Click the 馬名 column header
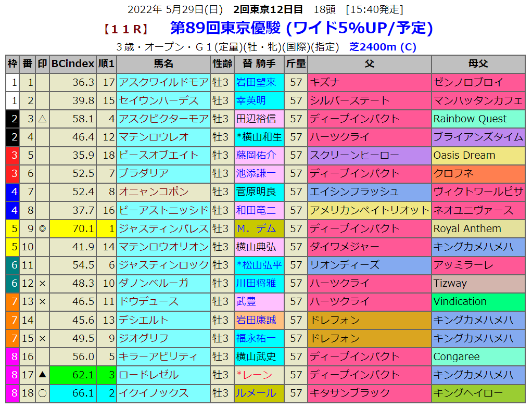 click(x=163, y=64)
